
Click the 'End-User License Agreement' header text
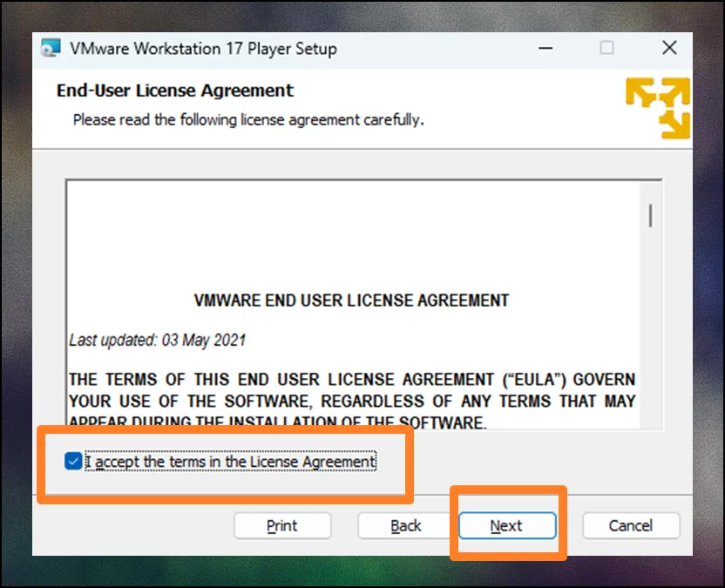click(175, 91)
